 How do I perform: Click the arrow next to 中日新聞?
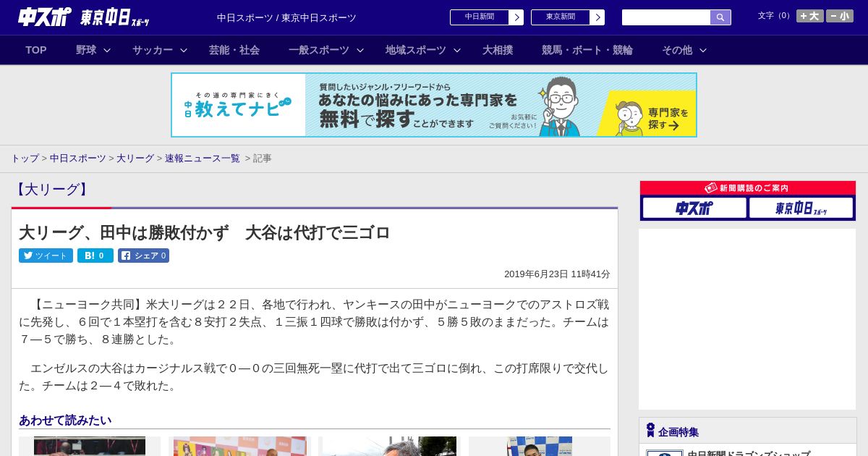click(516, 17)
